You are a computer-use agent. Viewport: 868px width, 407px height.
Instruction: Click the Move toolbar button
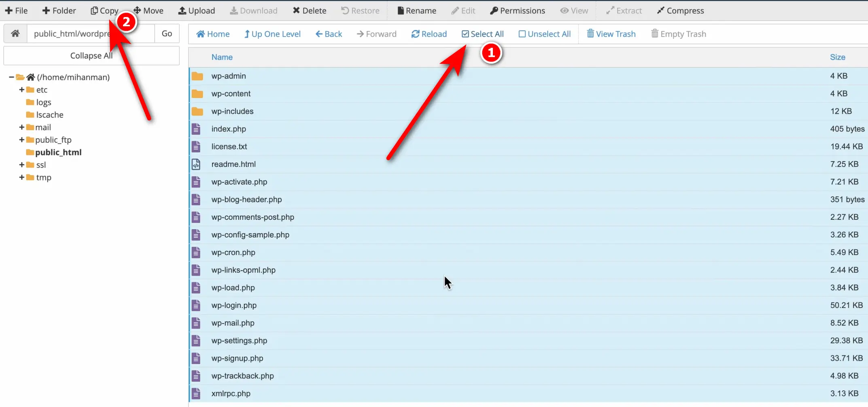coord(149,11)
